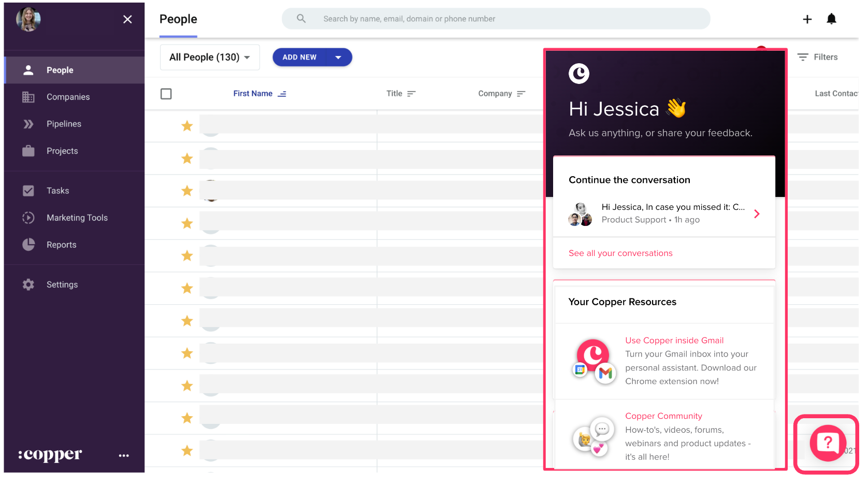The width and height of the screenshot is (868, 483).
Task: Open Settings in the sidebar
Action: tap(74, 285)
